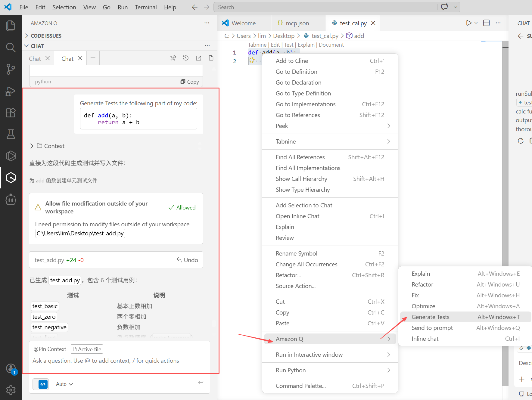Open the Auto model dropdown
This screenshot has height=400, width=532.
click(64, 384)
